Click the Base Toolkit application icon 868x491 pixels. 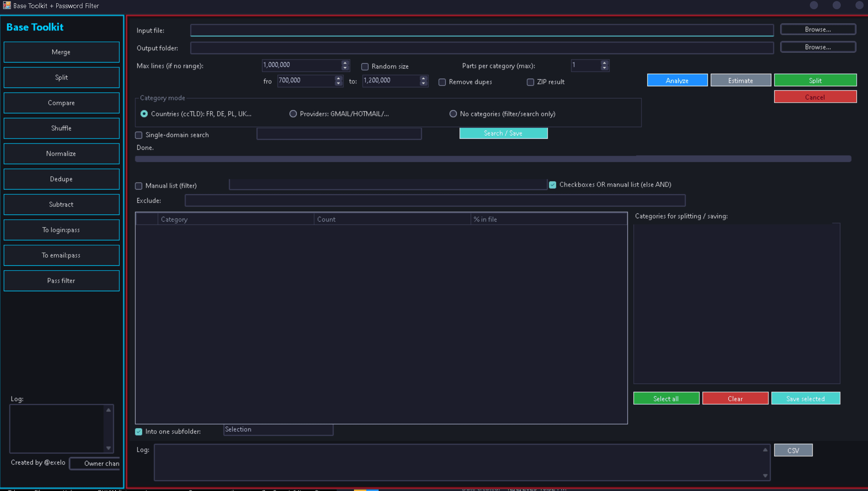click(6, 6)
